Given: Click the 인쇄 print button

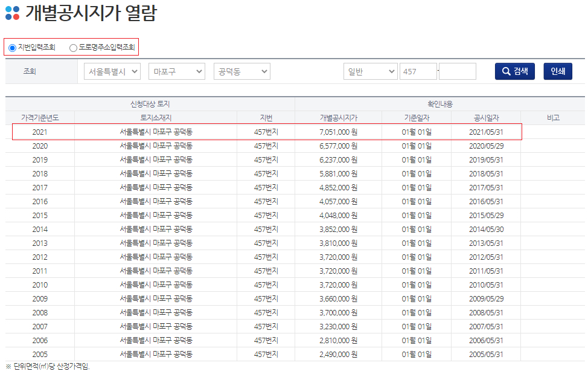Looking at the screenshot, I should [x=558, y=71].
